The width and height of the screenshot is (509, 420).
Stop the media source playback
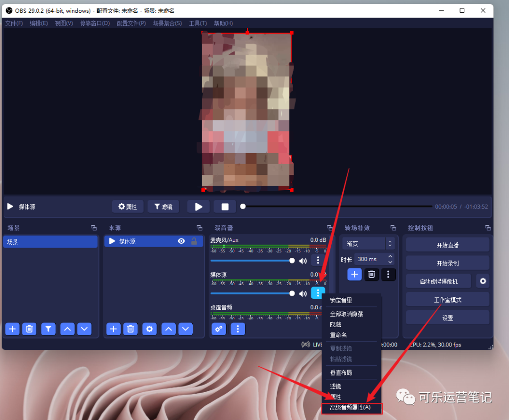pos(225,207)
